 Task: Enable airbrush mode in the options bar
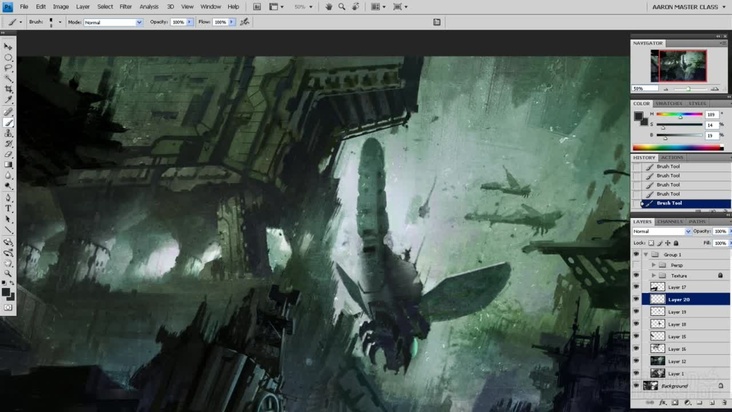click(x=245, y=22)
